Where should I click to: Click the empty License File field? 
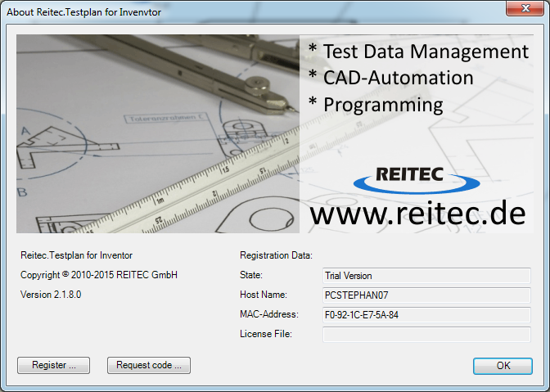coord(426,334)
